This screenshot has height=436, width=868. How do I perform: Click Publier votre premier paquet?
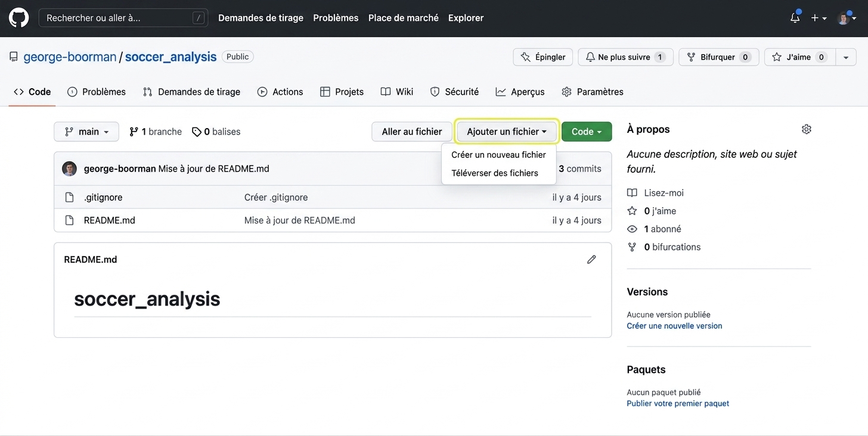(678, 403)
